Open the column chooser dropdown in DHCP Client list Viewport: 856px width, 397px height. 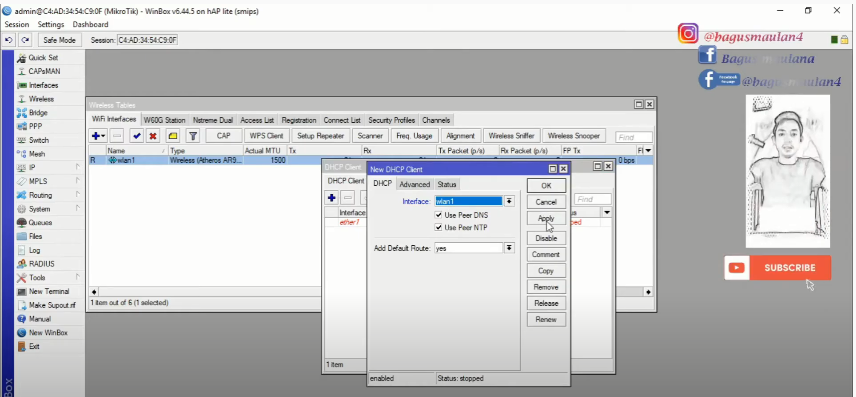point(607,212)
